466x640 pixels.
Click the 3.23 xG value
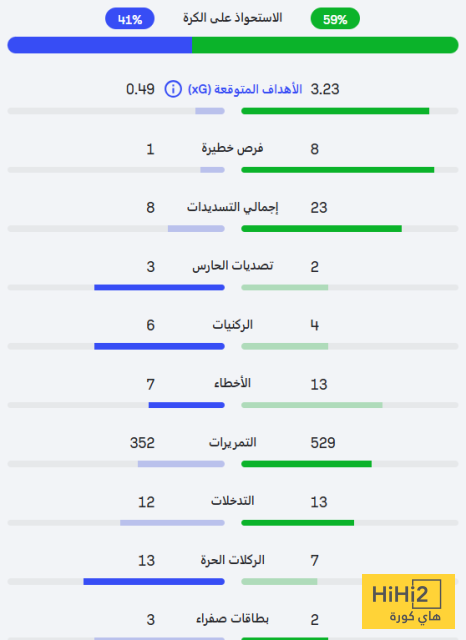pos(325,89)
